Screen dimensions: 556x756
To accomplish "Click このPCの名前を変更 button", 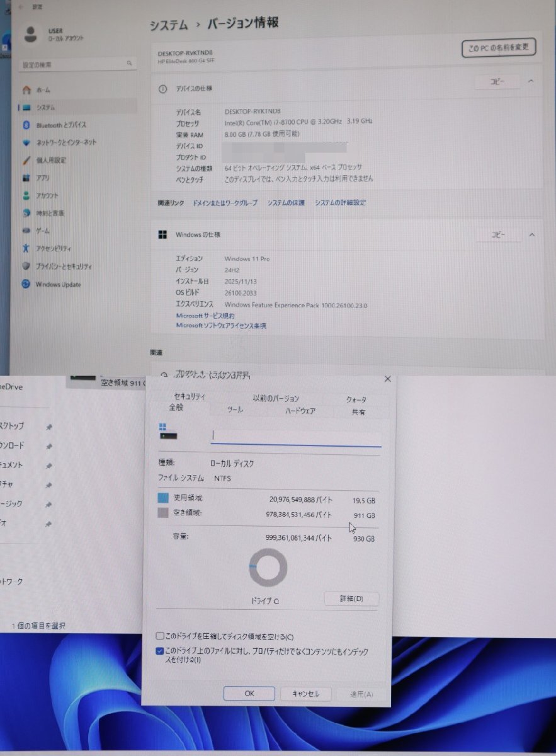I will [x=499, y=47].
